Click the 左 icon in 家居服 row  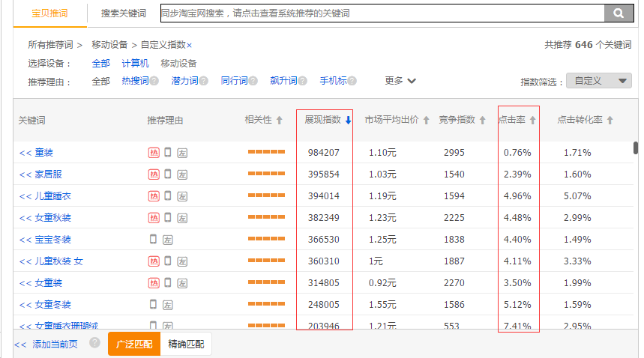pos(182,175)
